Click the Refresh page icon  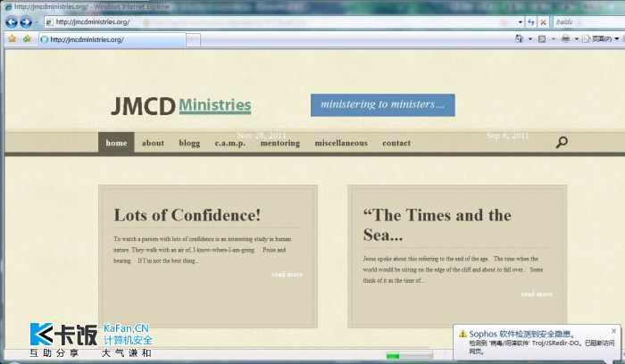532,21
